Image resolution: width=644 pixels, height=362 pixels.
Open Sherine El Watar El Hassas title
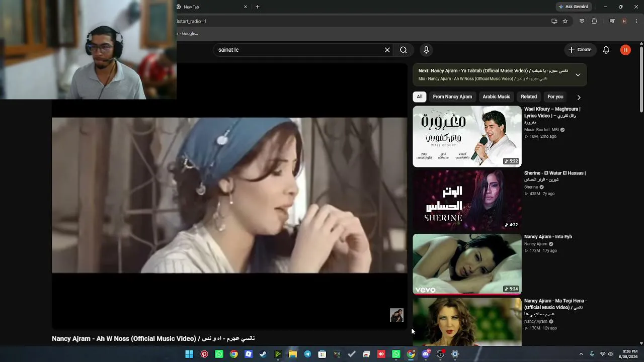click(x=555, y=176)
